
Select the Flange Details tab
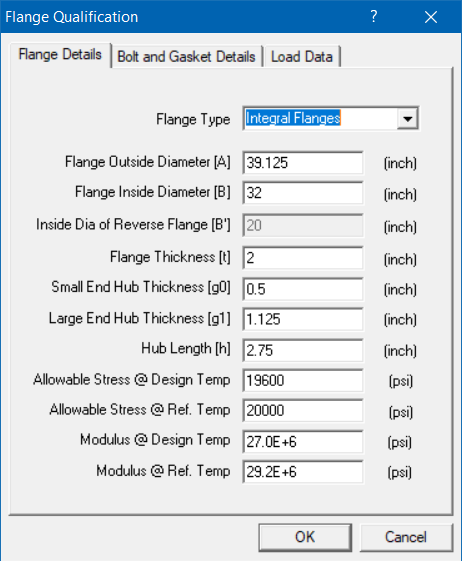click(x=60, y=55)
